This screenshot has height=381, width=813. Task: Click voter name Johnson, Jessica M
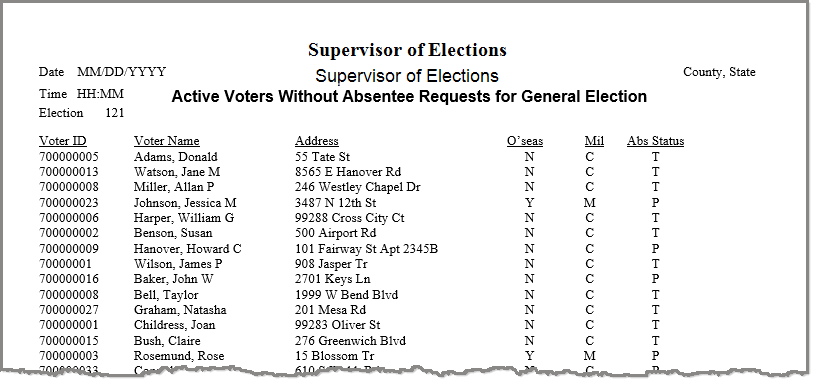(x=185, y=203)
